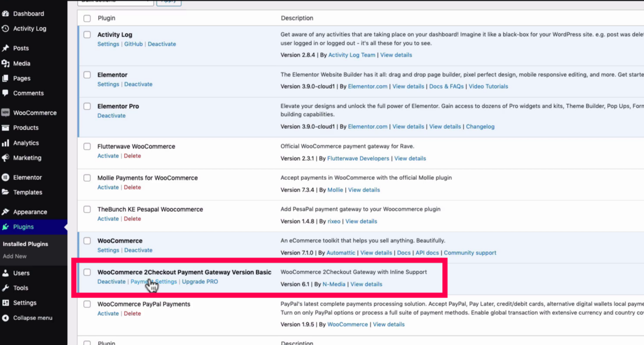This screenshot has height=345, width=644.
Task: Collapse the admin sidebar menu
Action: pyautogui.click(x=27, y=318)
